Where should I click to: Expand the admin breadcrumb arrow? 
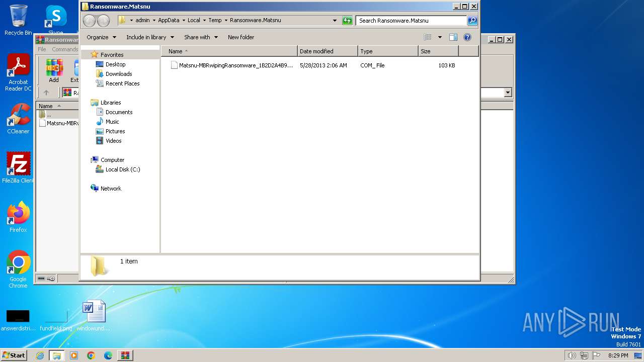click(154, 21)
